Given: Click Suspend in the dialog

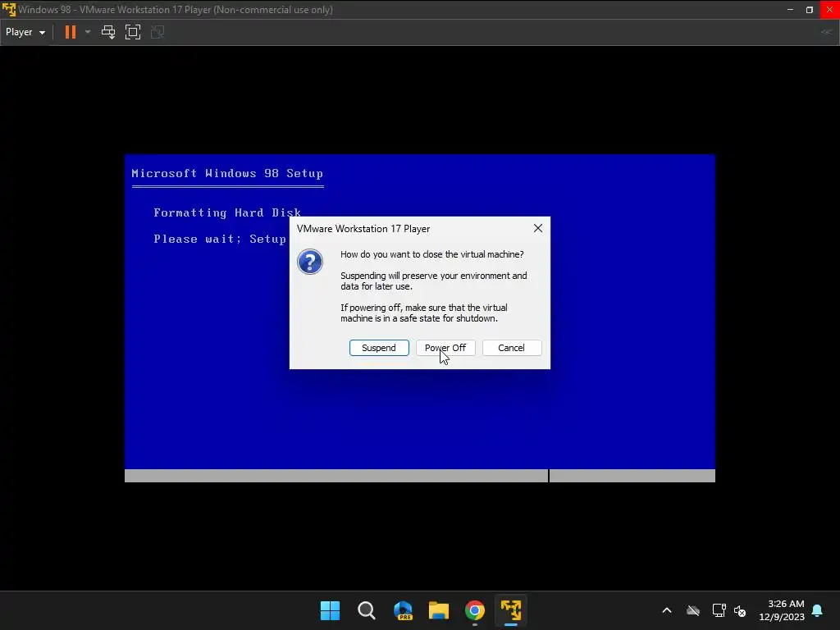Looking at the screenshot, I should [x=379, y=348].
